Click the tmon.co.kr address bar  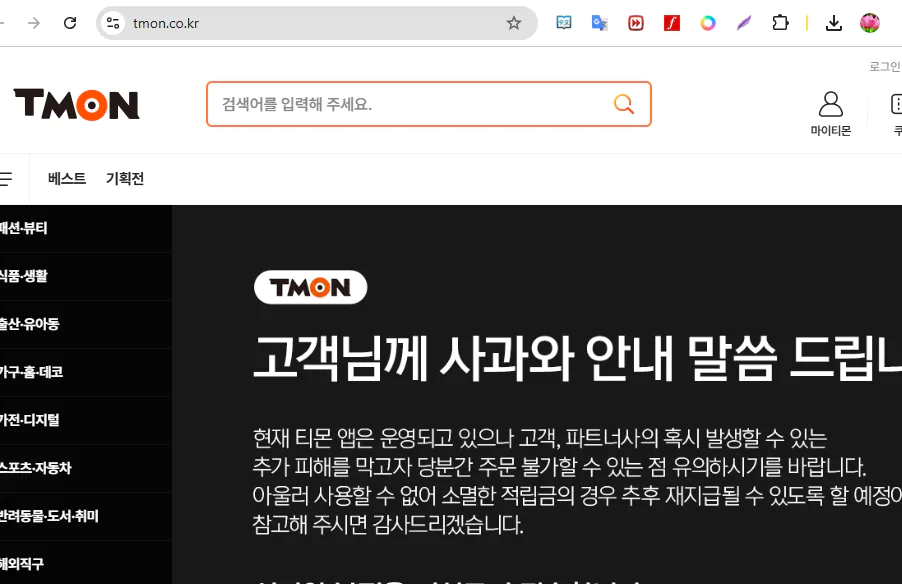[x=316, y=23]
